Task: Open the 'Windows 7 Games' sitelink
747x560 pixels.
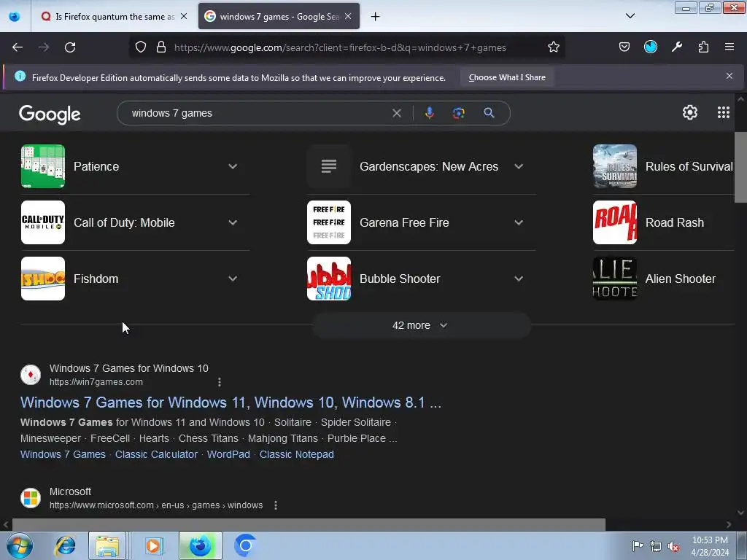Action: click(x=63, y=454)
